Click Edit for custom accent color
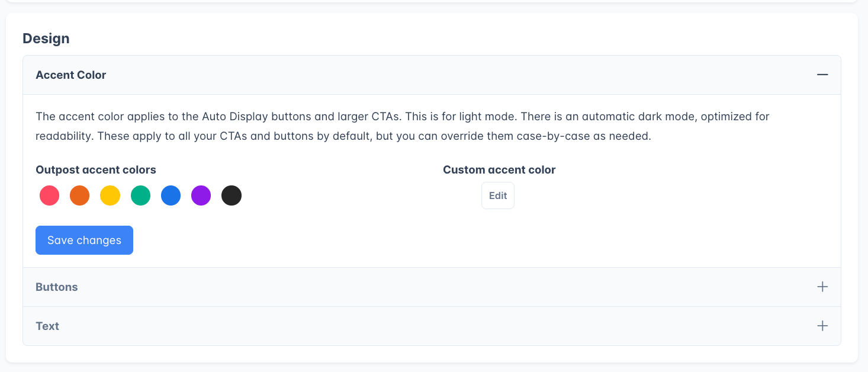 [x=498, y=195]
